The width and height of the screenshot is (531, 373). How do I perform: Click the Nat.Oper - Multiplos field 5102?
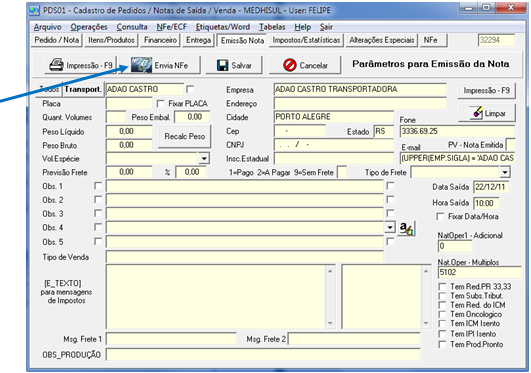(x=479, y=272)
